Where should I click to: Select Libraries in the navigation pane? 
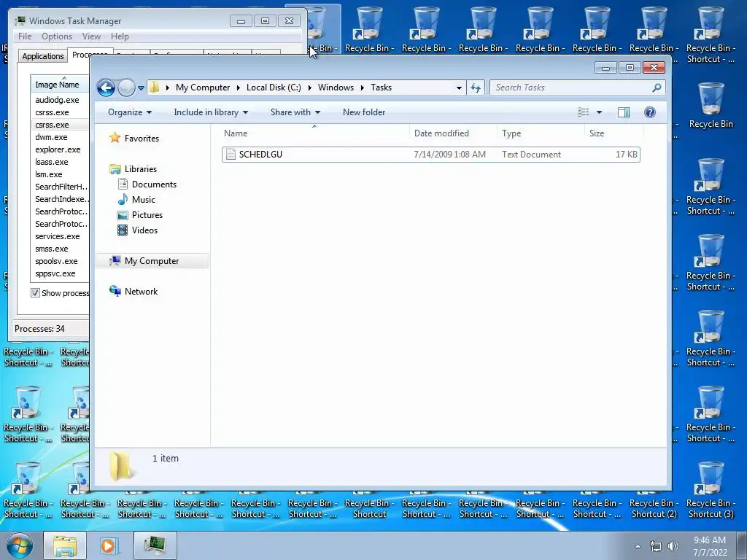(140, 169)
